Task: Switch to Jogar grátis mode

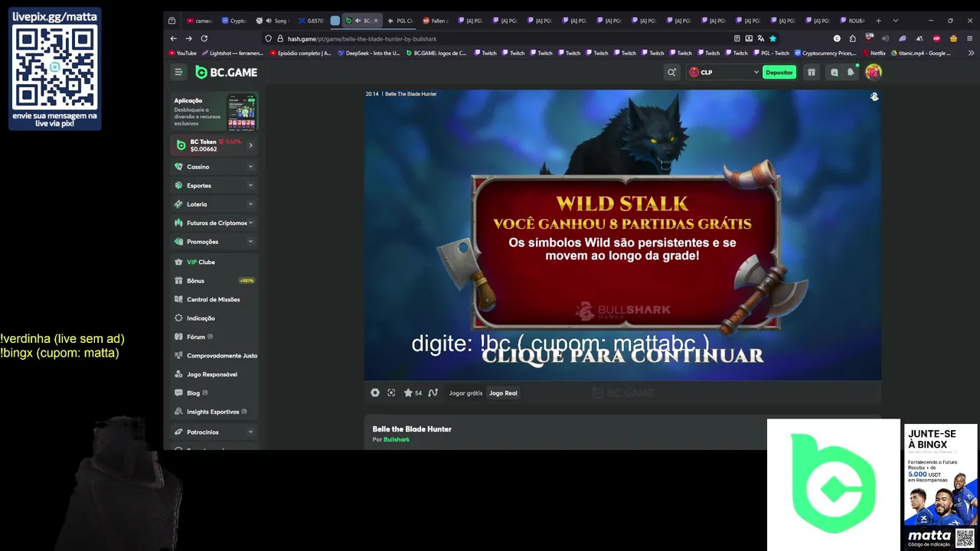Action: [465, 393]
